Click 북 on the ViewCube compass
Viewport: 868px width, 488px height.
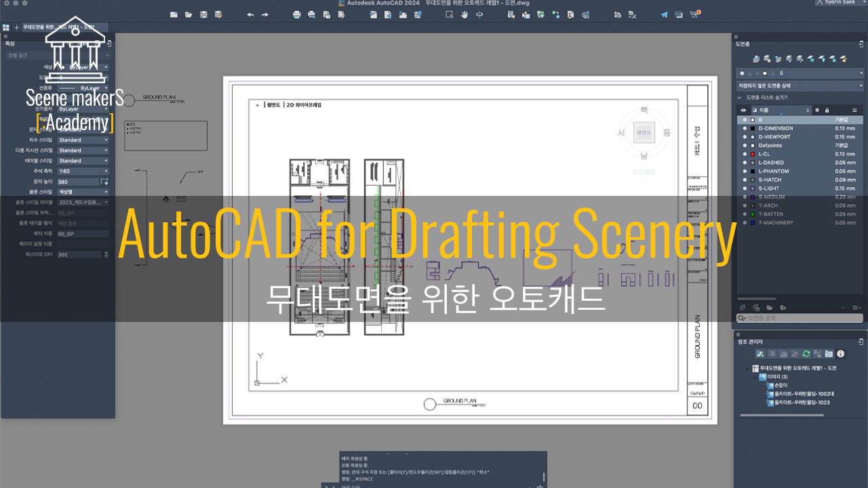click(644, 108)
